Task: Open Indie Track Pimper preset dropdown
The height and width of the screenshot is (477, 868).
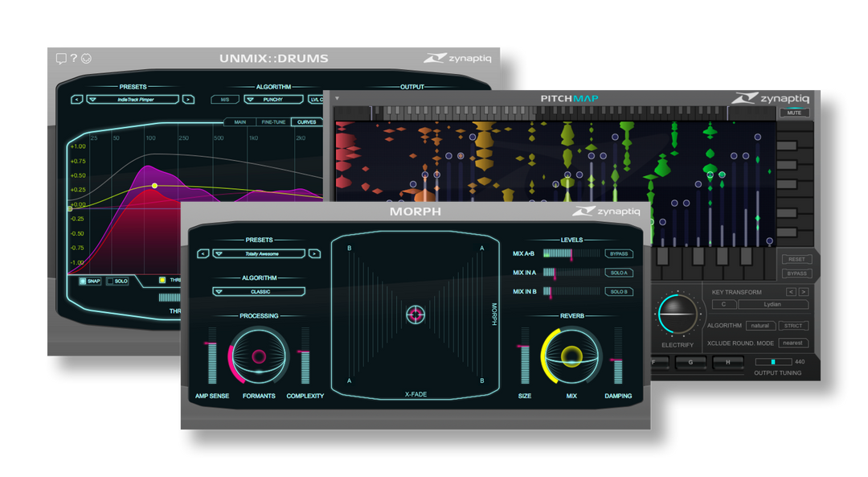Action: pos(133,100)
